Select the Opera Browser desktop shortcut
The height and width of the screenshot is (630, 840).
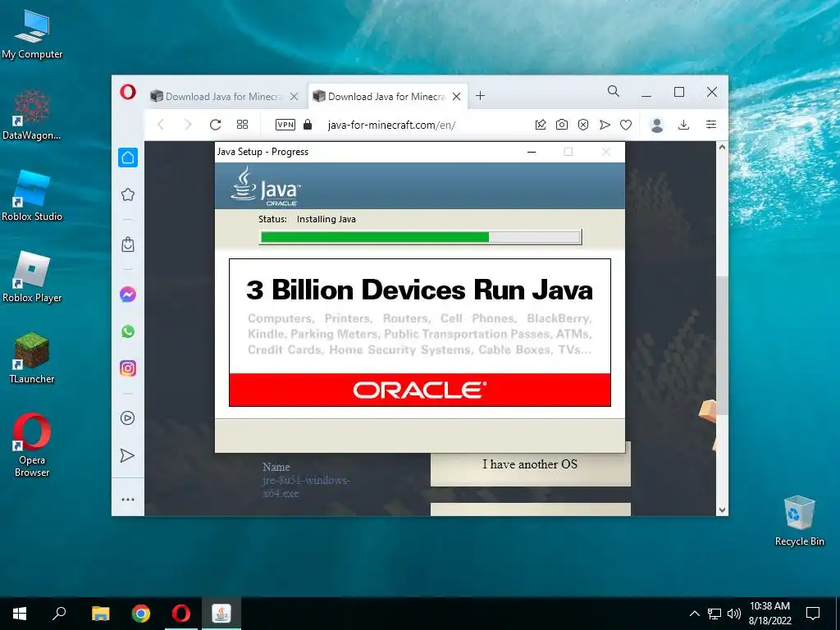(32, 445)
